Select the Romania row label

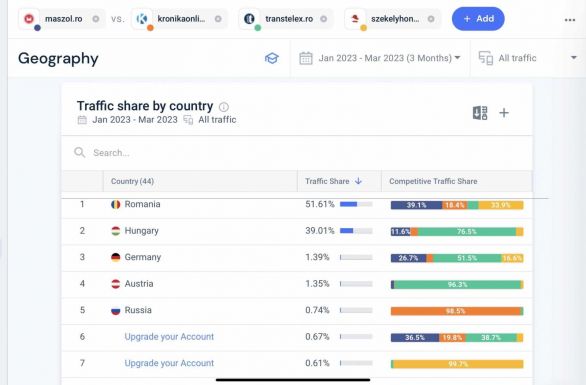point(142,204)
